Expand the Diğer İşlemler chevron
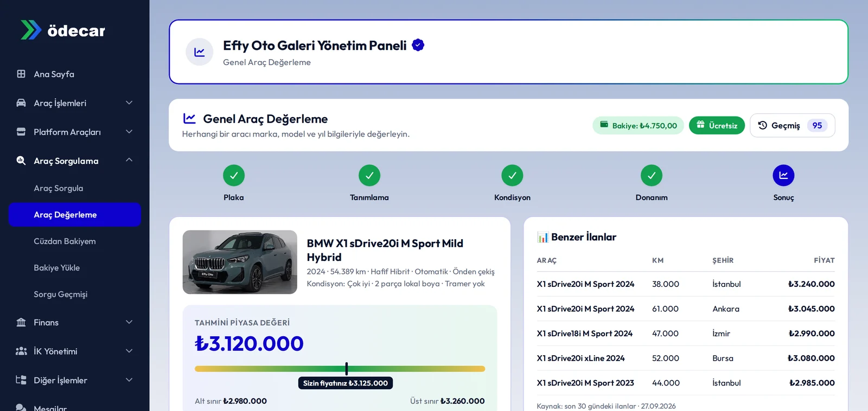Image resolution: width=868 pixels, height=411 pixels. (x=129, y=380)
